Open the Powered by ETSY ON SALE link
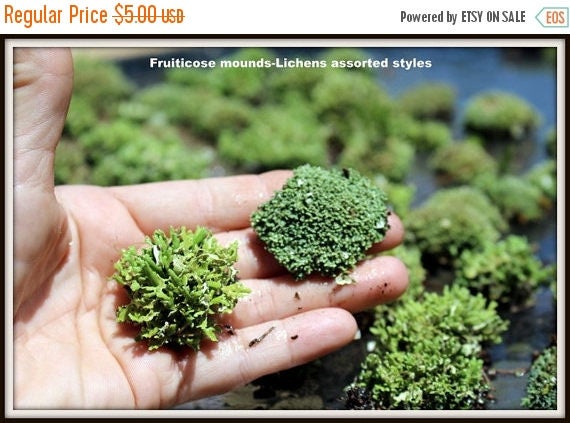Image resolution: width=570 pixels, height=423 pixels. click(463, 17)
